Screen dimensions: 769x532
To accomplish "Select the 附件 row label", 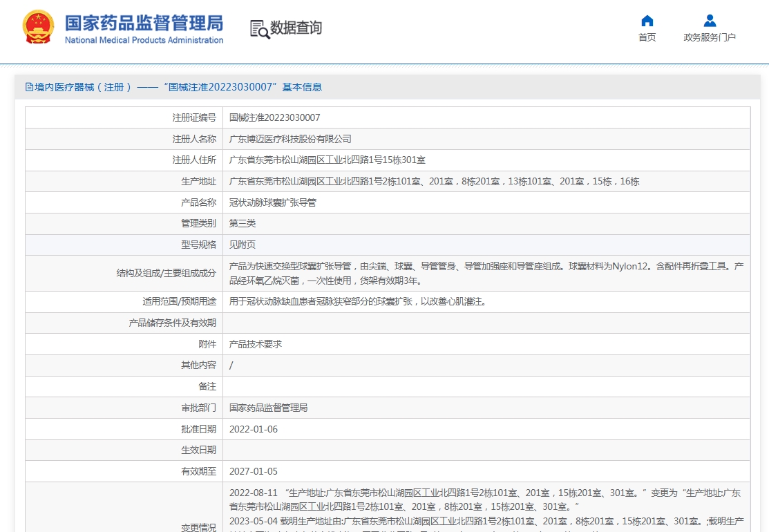I will [207, 344].
